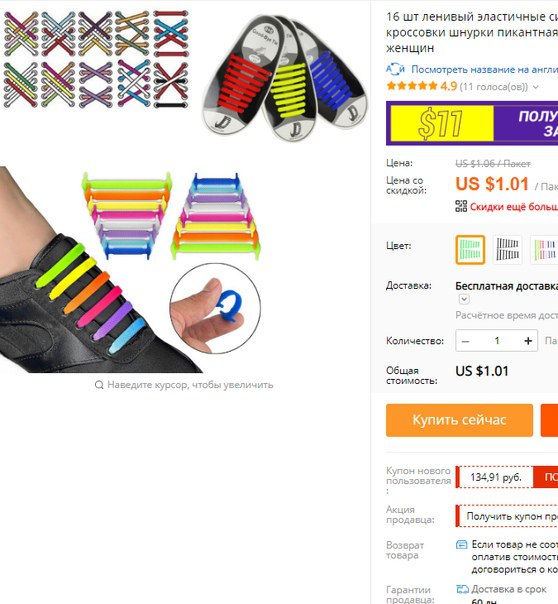Decrease quantity with the minus button
The height and width of the screenshot is (604, 558).
coord(465,341)
